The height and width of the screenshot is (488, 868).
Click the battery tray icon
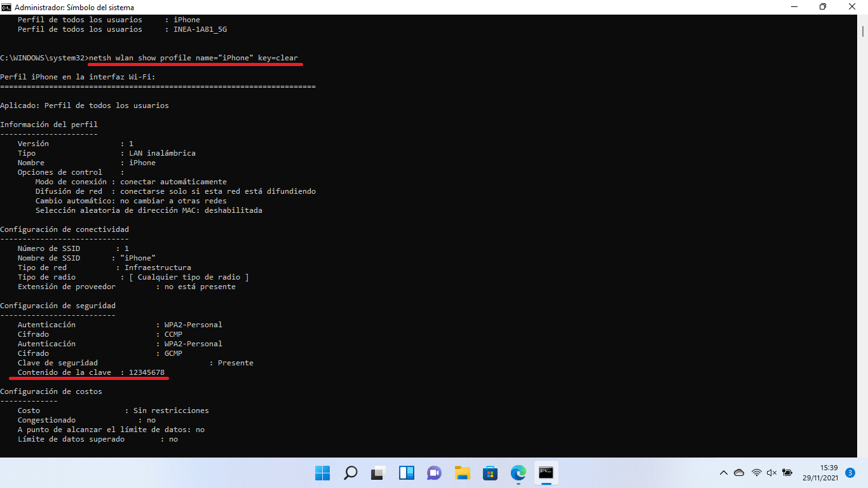click(x=787, y=473)
